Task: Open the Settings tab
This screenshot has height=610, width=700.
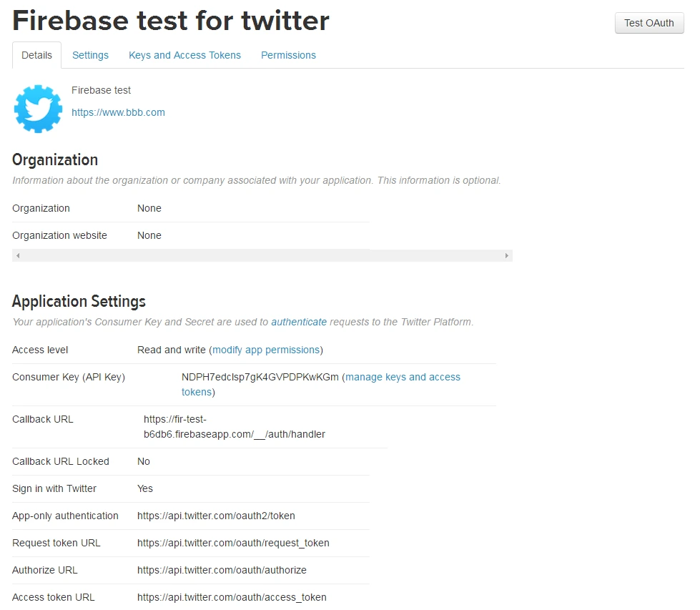Action: (x=90, y=55)
